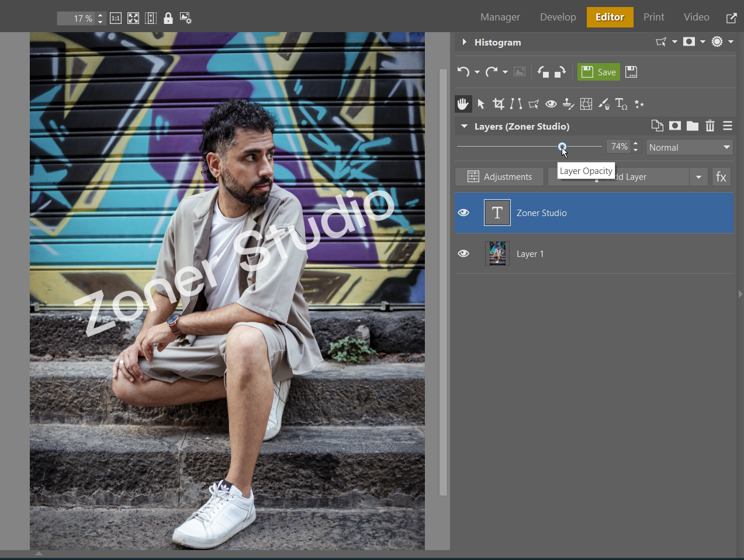Delete the selected layer with trash icon
This screenshot has width=744, height=560.
[x=710, y=126]
